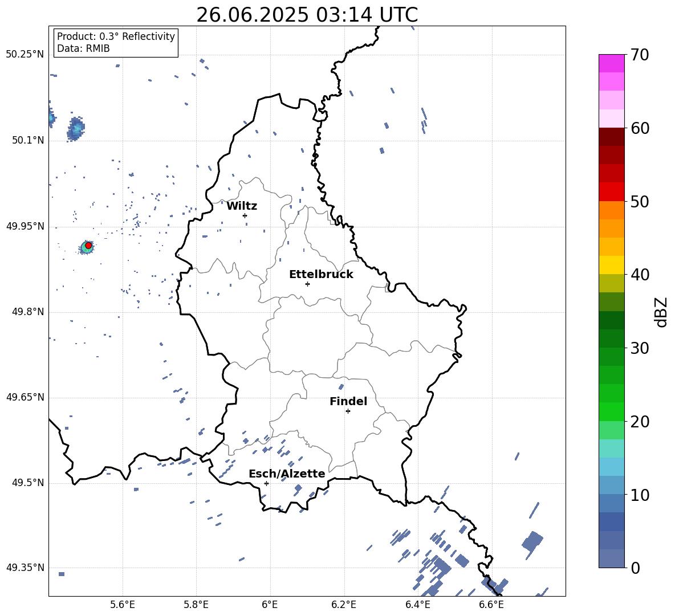Click the cross marker under Findel

[348, 411]
